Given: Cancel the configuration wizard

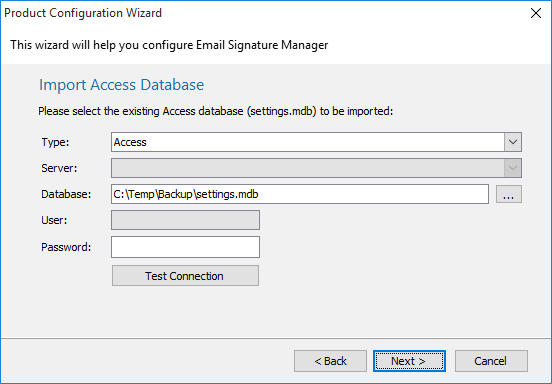Looking at the screenshot, I should (491, 361).
